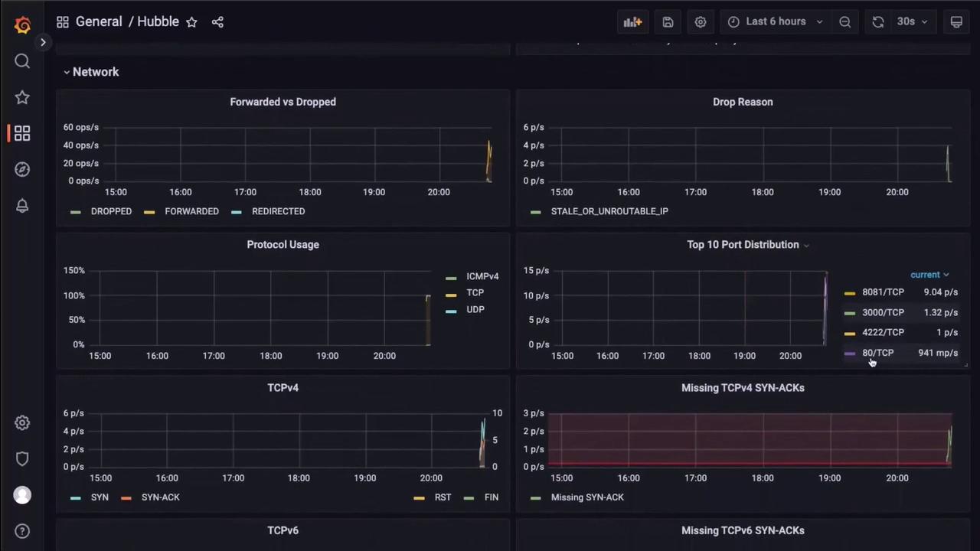
Task: Share the dashboard via share icon
Action: (217, 22)
